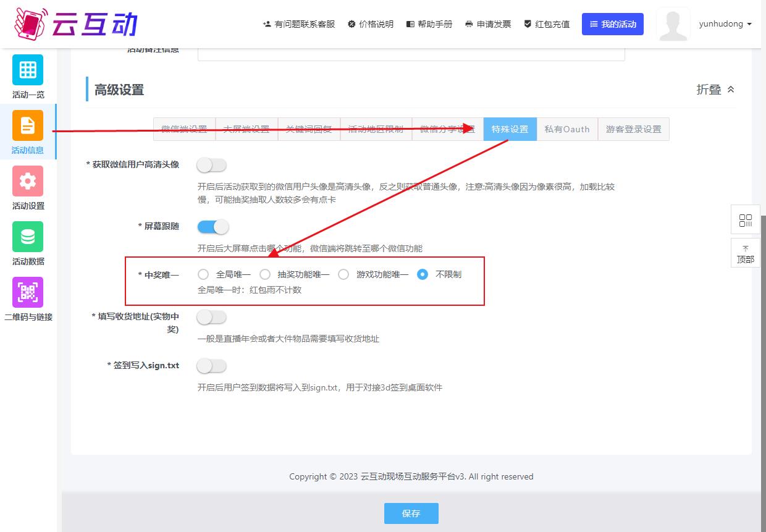Select the 活动信息 document icon

click(28, 125)
